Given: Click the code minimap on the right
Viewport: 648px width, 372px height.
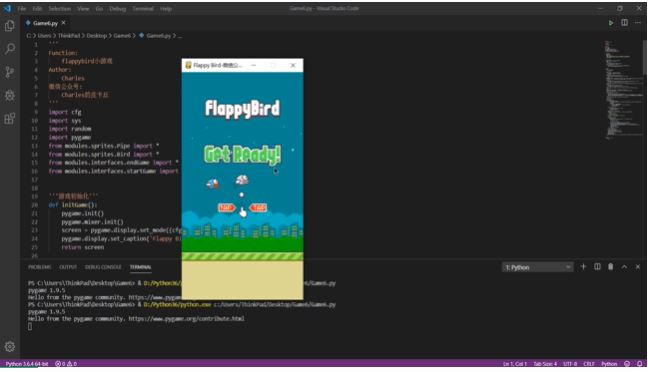Looking at the screenshot, I should coord(622,90).
